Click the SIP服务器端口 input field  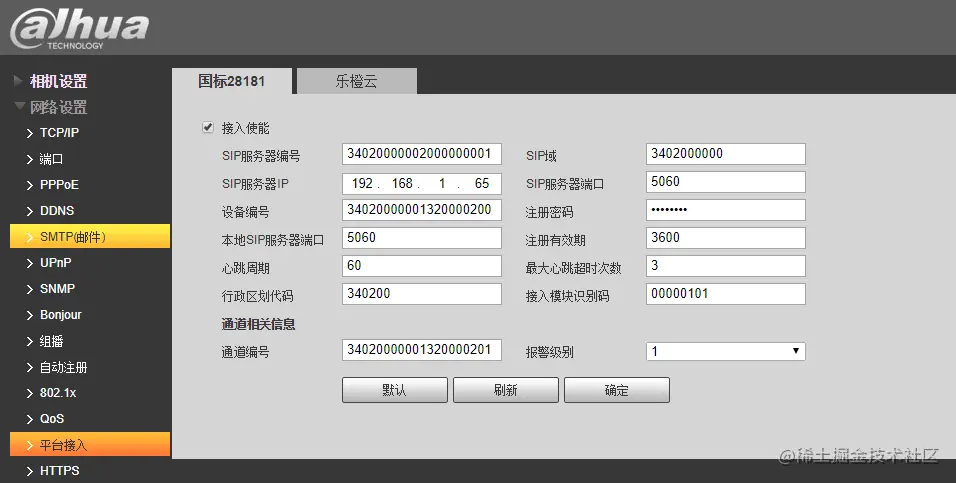coord(726,182)
